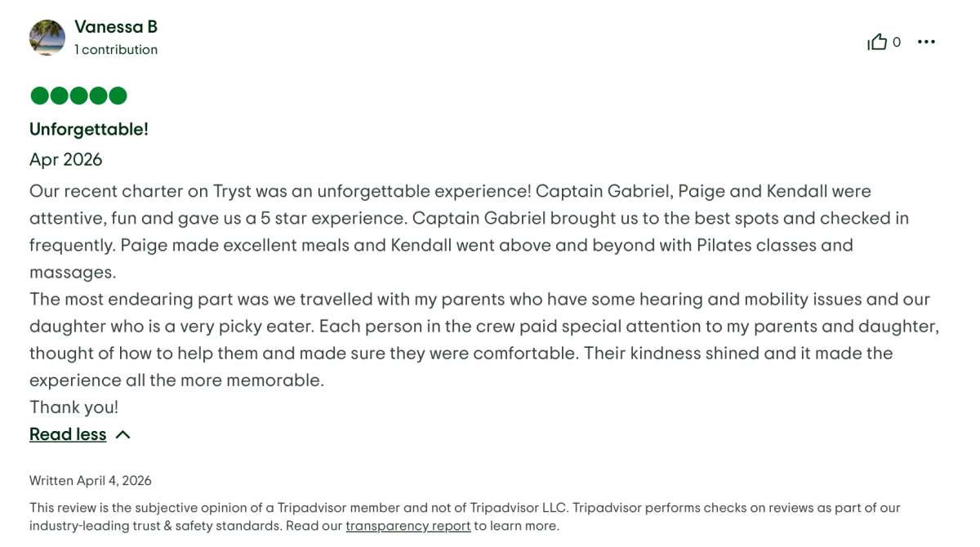The width and height of the screenshot is (980, 547).
Task: Open the three-dot more options menu
Action: pos(926,42)
